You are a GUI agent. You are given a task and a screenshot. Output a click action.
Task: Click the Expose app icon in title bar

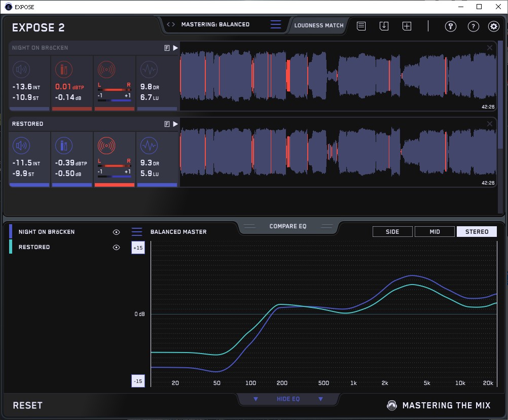9,7
